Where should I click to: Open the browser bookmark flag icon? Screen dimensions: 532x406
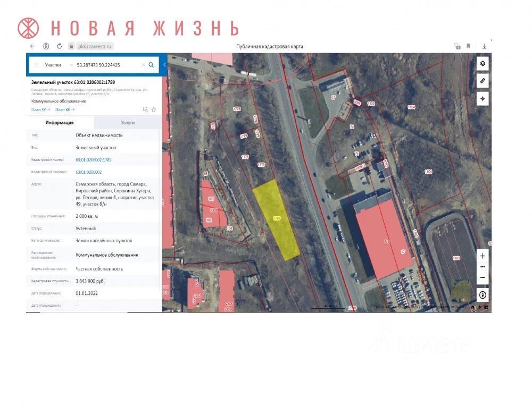point(468,46)
